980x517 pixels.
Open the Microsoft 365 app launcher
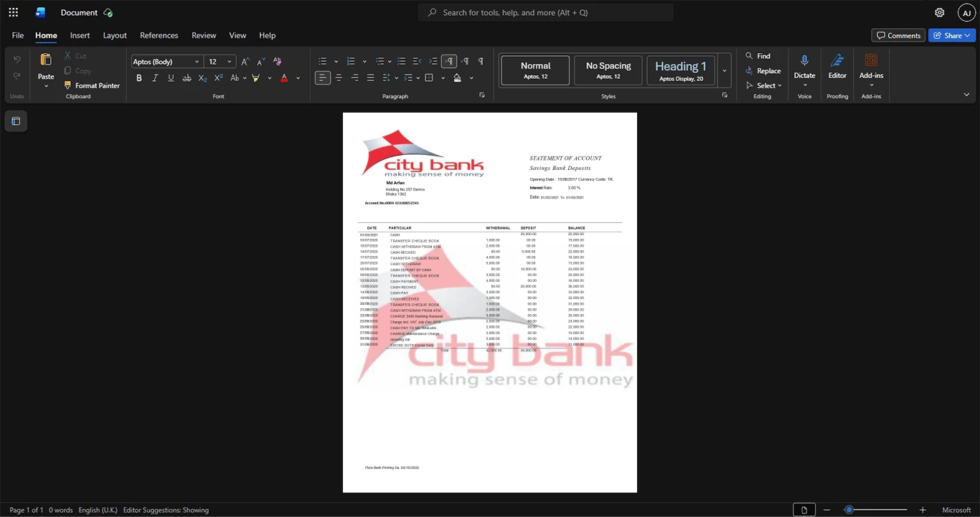coord(13,12)
